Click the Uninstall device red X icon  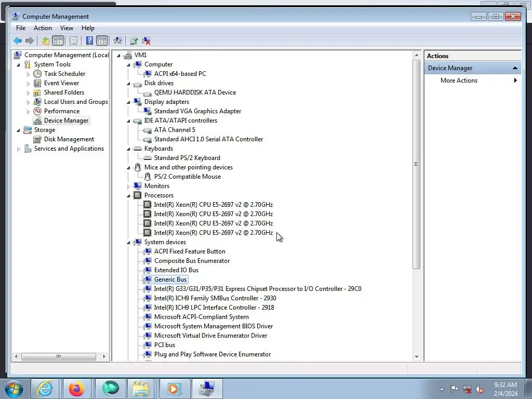tap(146, 41)
